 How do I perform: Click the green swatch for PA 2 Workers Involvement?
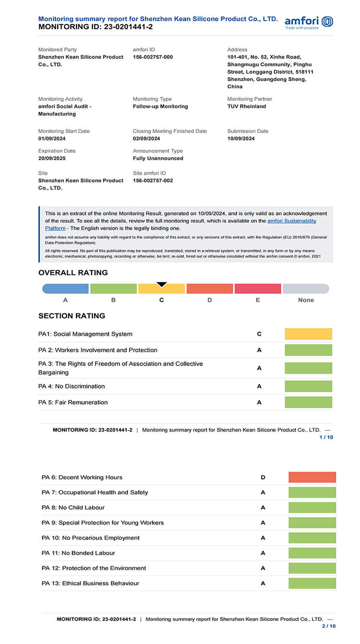coord(308,350)
